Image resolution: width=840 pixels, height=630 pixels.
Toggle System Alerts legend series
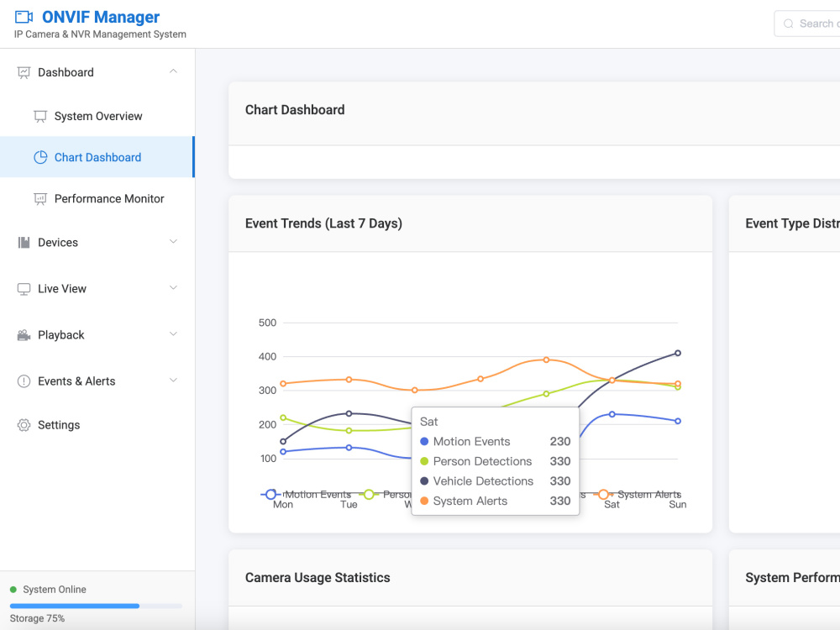tap(638, 495)
